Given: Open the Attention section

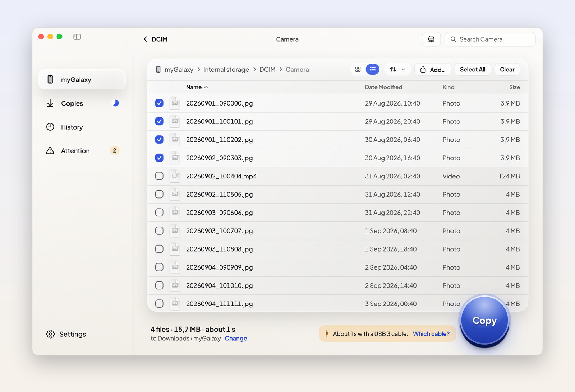Looking at the screenshot, I should [82, 151].
